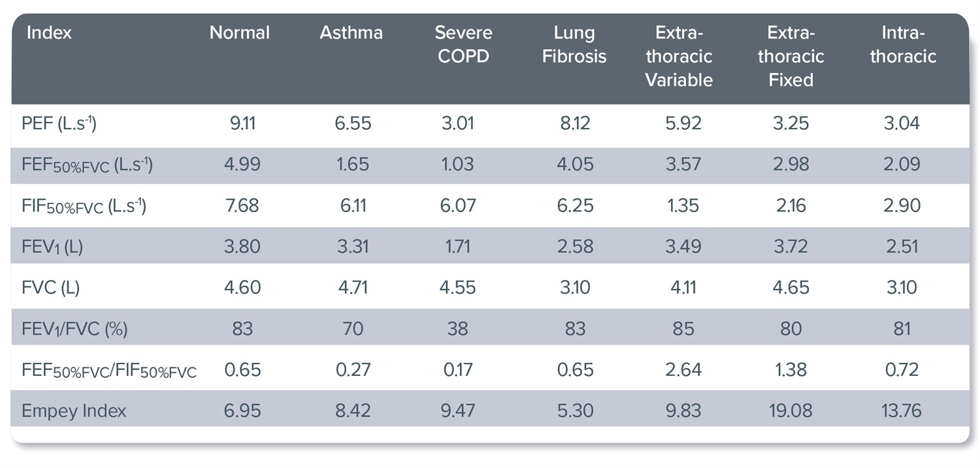Screen dimensions: 980x468
Task: Select the Intra-thoracic Empey Index value 13.76
Action: (x=902, y=411)
